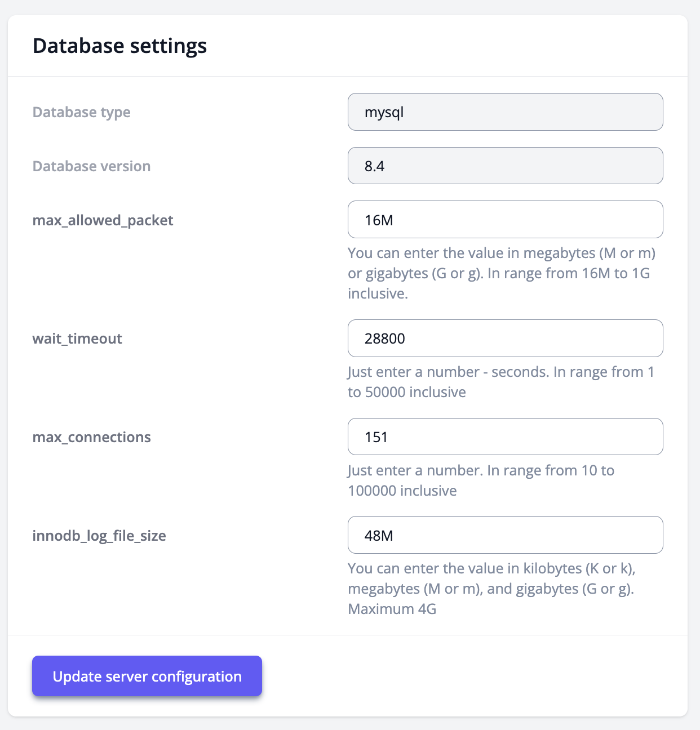Click into the wait_timeout field showing 28800

pos(505,339)
